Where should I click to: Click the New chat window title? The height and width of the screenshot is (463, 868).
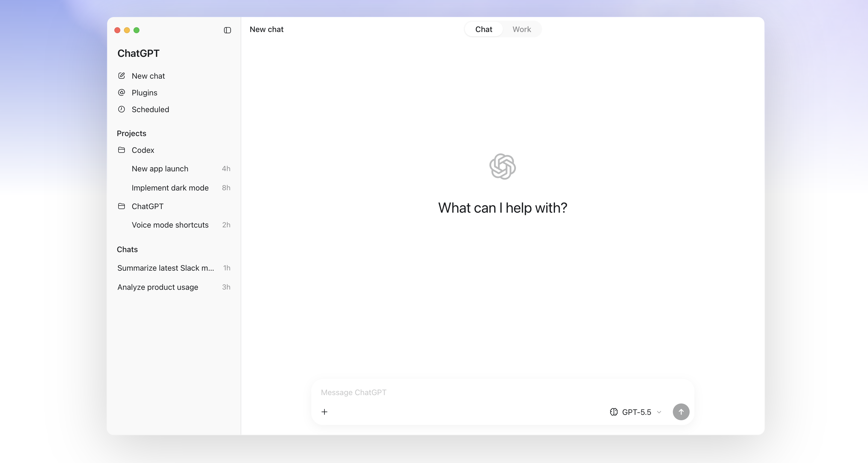click(266, 29)
